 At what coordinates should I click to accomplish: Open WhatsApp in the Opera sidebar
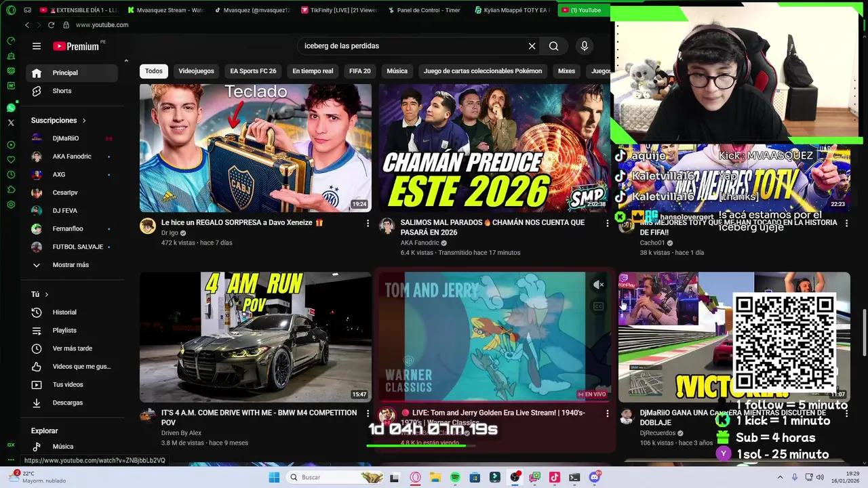(11, 108)
